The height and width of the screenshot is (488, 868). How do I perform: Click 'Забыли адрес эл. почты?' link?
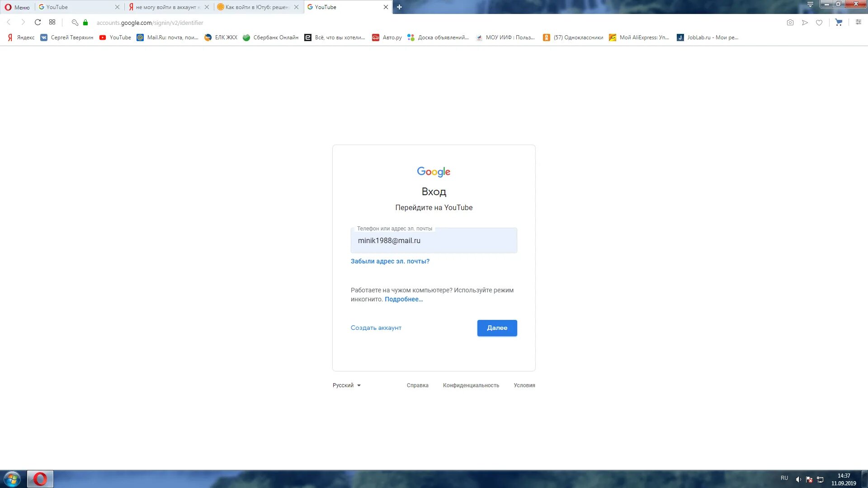390,261
